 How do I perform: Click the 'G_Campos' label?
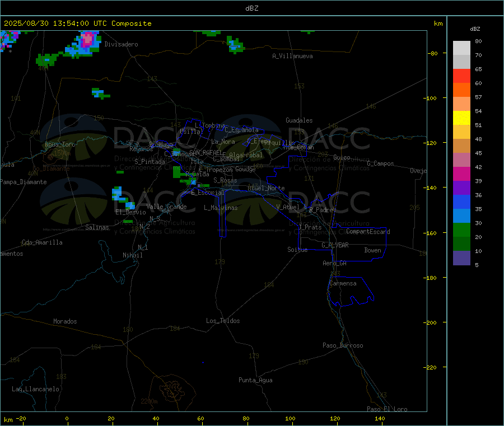(x=380, y=163)
